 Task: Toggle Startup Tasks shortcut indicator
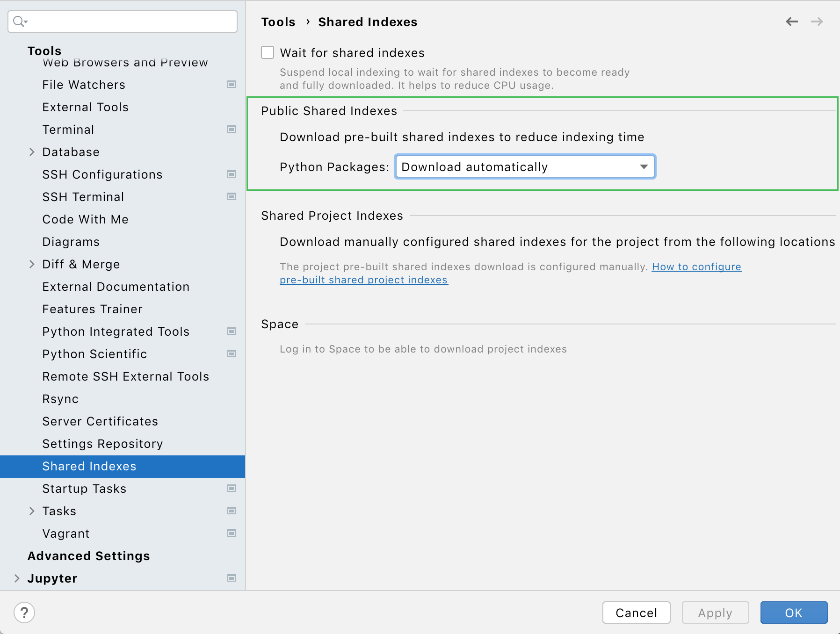tap(231, 488)
